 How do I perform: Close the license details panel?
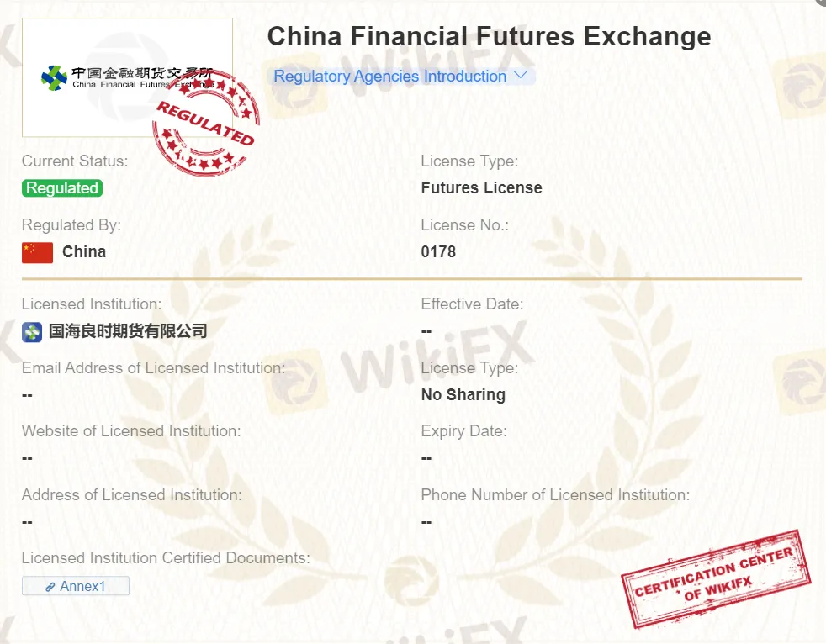[x=821, y=3]
